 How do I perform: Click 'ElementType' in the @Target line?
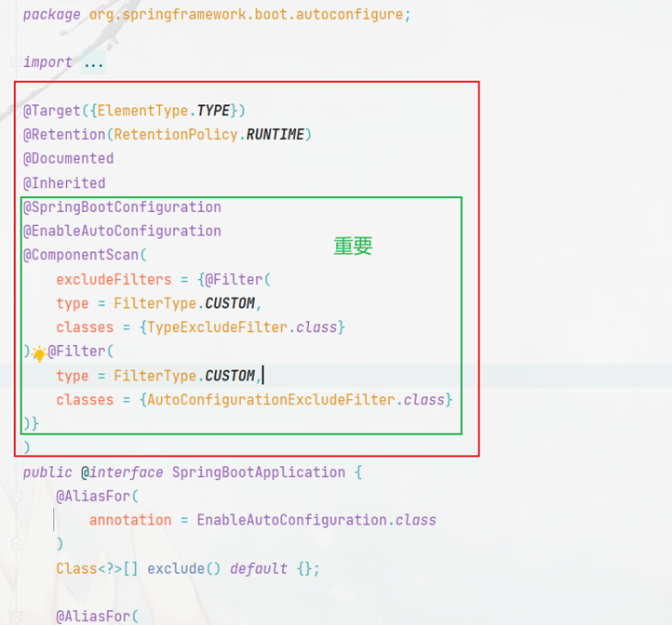point(142,111)
